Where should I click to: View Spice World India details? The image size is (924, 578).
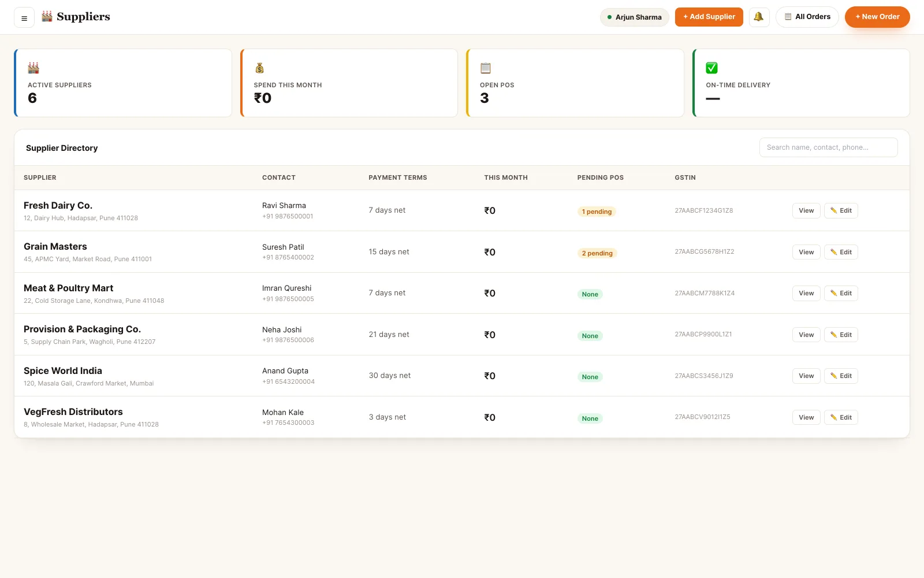pos(806,376)
